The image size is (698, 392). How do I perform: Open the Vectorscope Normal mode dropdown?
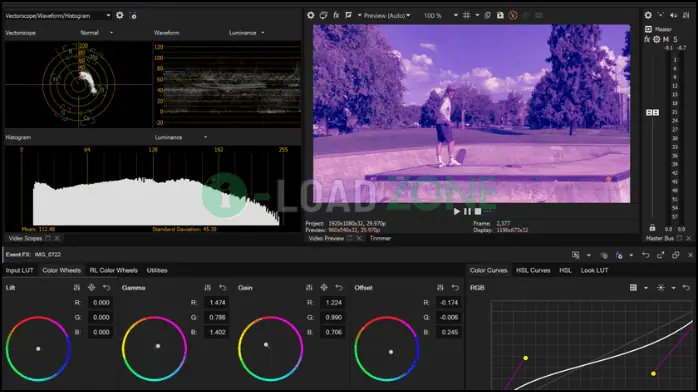coord(97,32)
